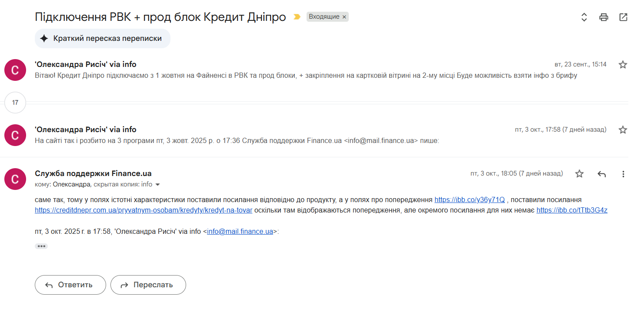Show trimmed content ellipsis
644x309 pixels.
click(41, 246)
